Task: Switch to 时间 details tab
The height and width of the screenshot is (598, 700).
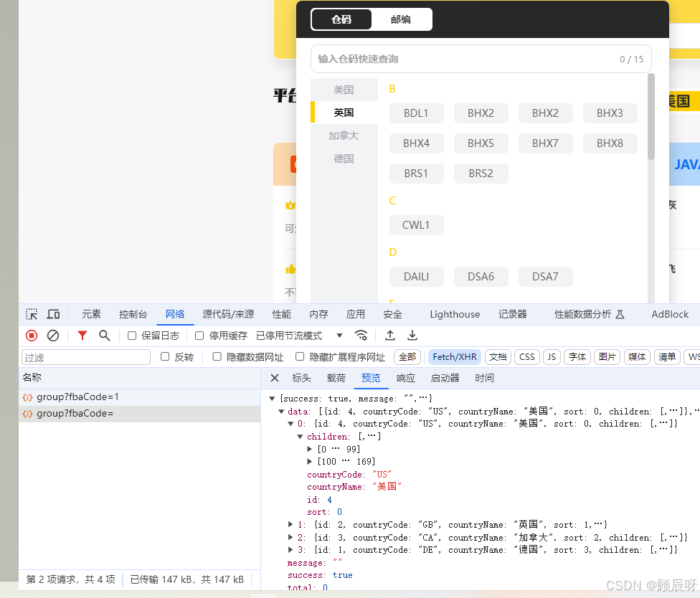Action: [x=484, y=378]
